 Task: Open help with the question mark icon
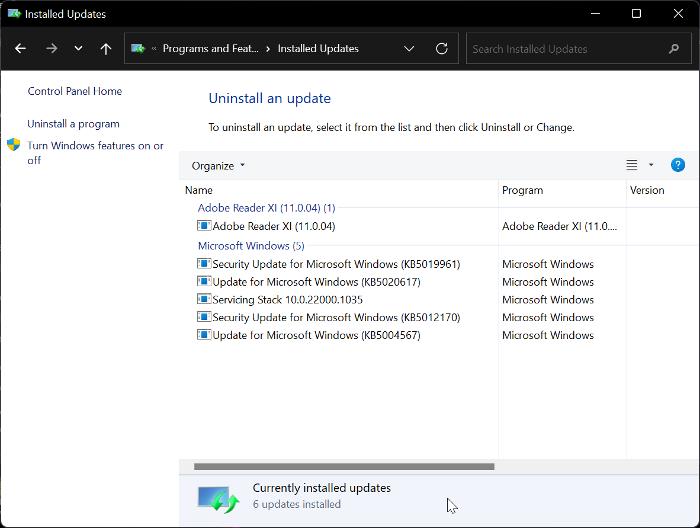coord(678,165)
